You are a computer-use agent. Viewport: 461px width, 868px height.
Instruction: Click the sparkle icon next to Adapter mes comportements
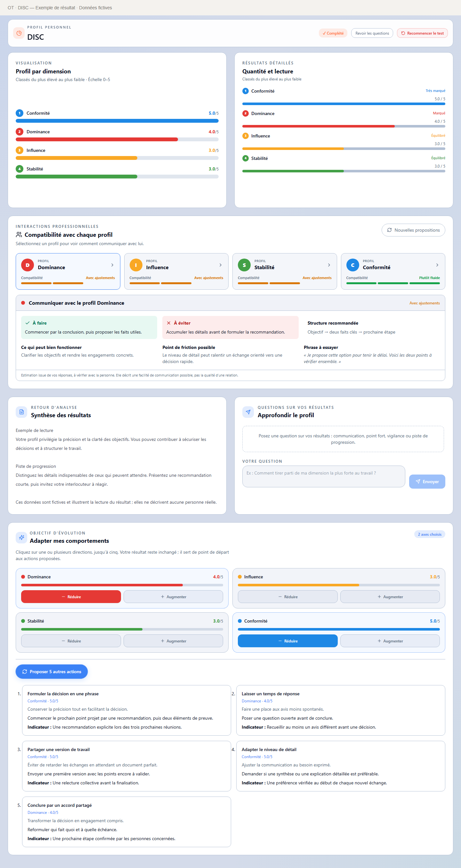pos(21,537)
